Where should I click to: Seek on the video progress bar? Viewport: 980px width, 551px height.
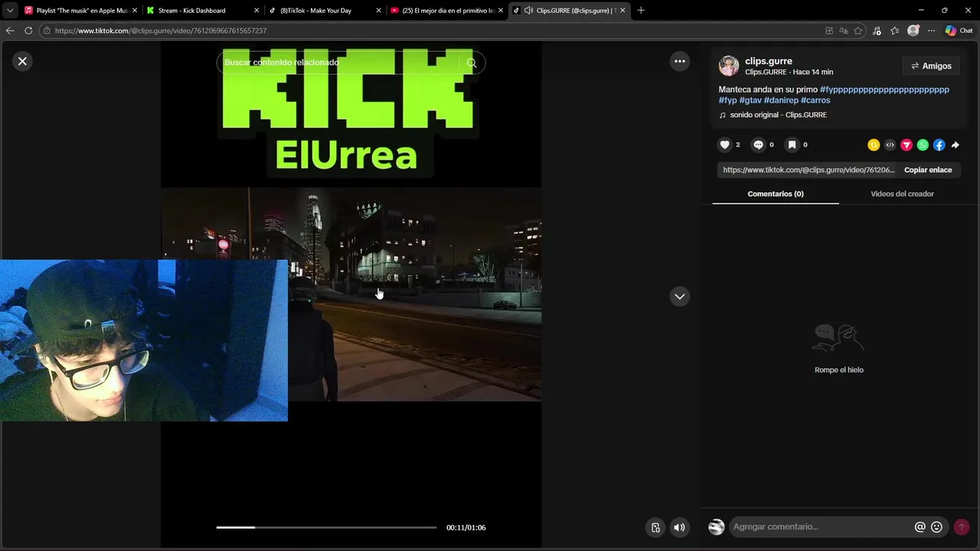(326, 527)
